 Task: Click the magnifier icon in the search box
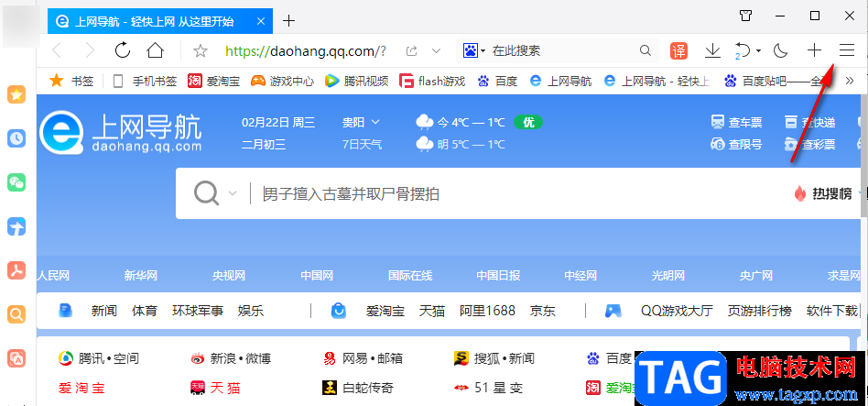coord(645,51)
